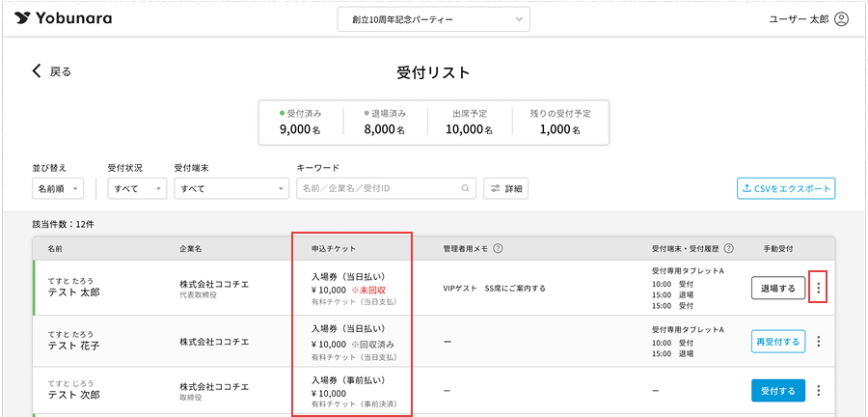Open the event selector 創立10周年記念パーティー dropdown
This screenshot has height=417, width=868.
[x=434, y=19]
